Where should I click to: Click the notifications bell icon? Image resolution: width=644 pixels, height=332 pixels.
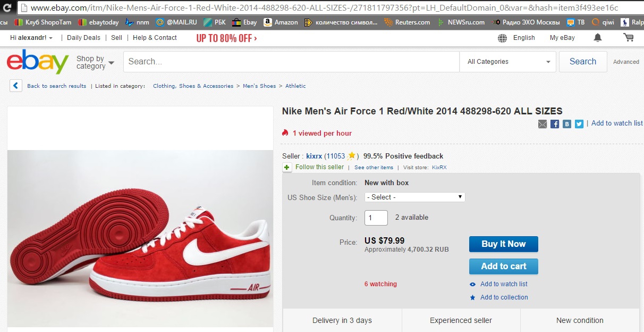(x=598, y=38)
